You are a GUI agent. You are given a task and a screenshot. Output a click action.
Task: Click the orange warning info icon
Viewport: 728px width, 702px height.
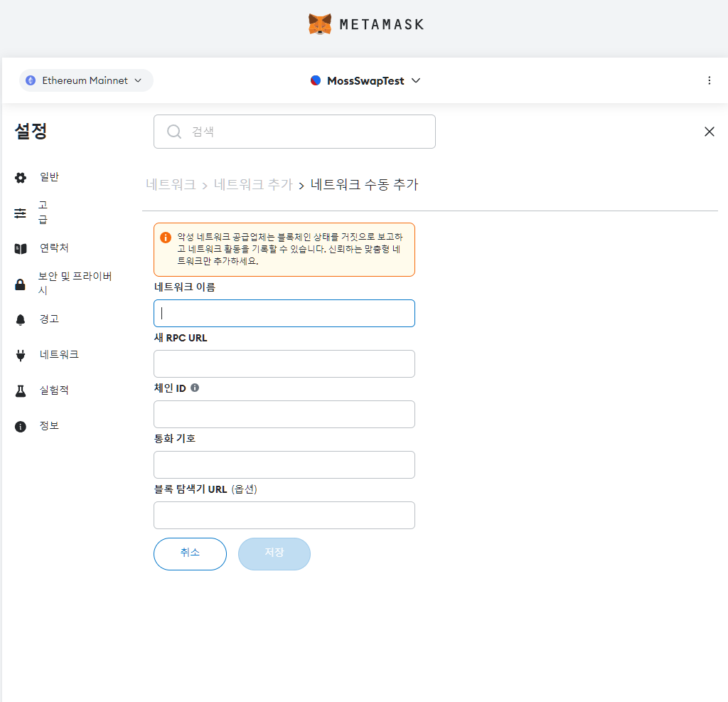pos(165,238)
